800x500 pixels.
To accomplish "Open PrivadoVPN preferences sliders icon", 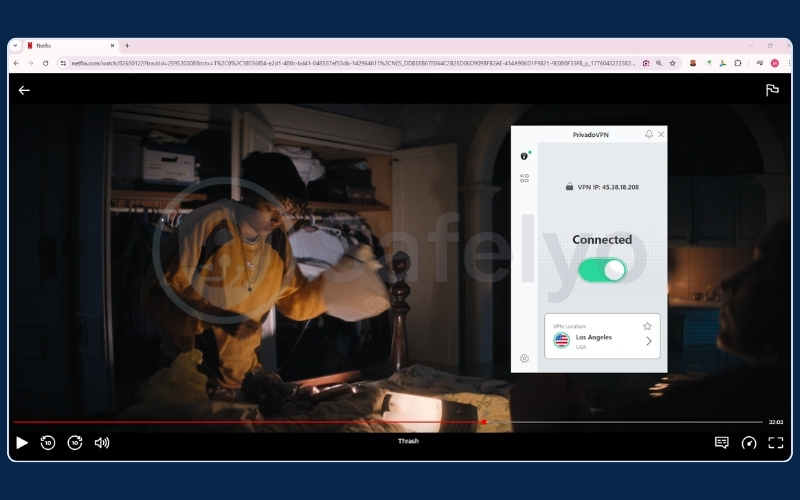I will pos(524,178).
